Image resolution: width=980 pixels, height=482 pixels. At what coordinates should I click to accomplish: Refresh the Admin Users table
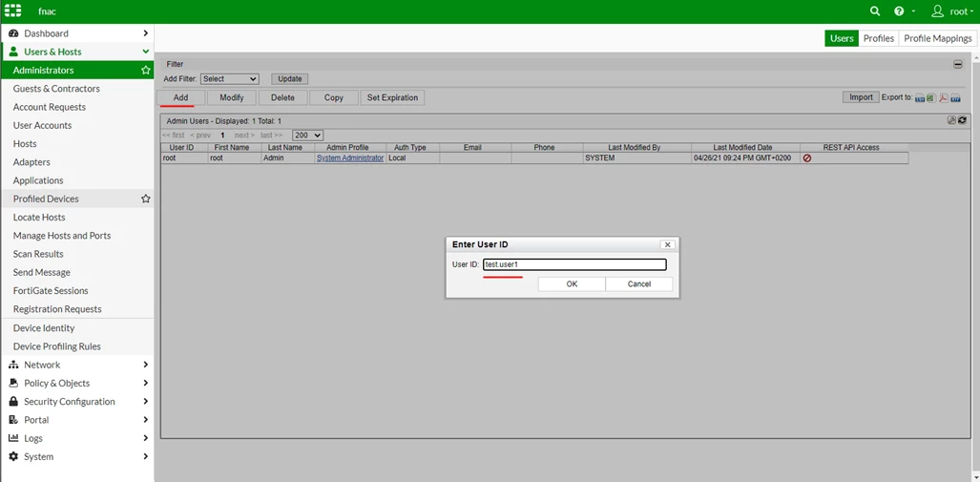point(962,120)
